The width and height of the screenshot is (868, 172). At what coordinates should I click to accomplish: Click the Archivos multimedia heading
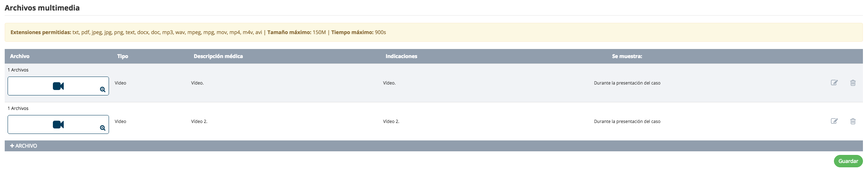[x=42, y=8]
